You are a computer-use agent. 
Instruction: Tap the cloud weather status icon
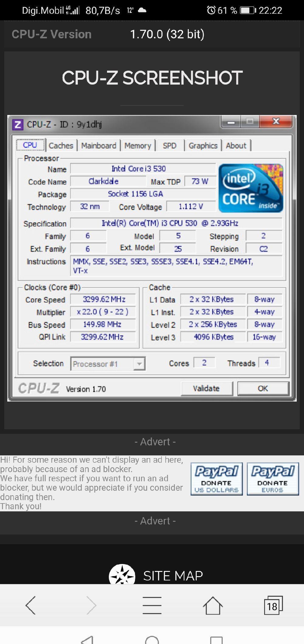click(x=142, y=10)
